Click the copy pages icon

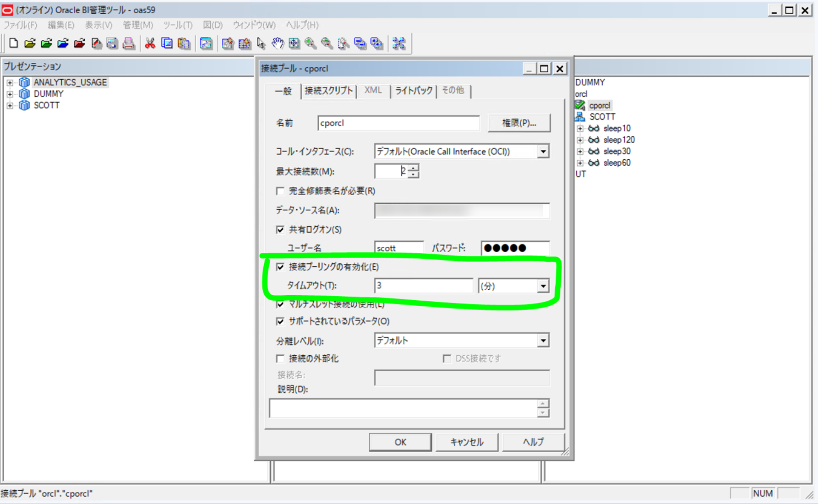(x=167, y=43)
